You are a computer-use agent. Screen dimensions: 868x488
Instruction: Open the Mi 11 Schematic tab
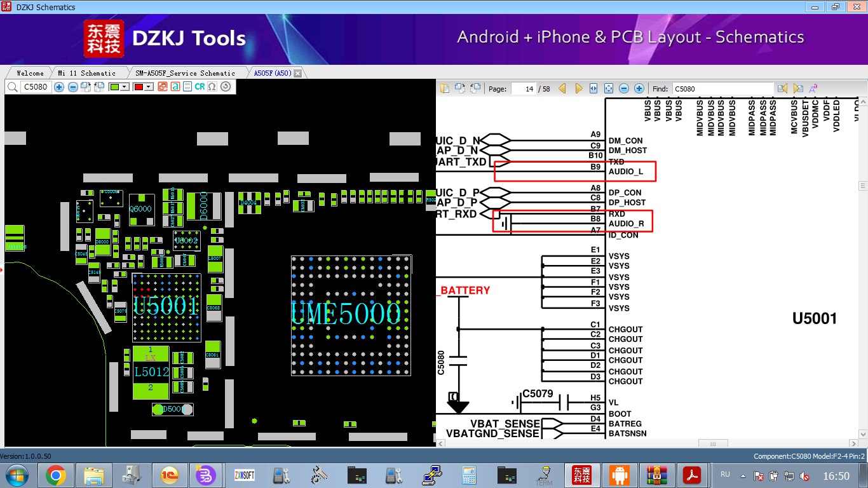pos(87,73)
